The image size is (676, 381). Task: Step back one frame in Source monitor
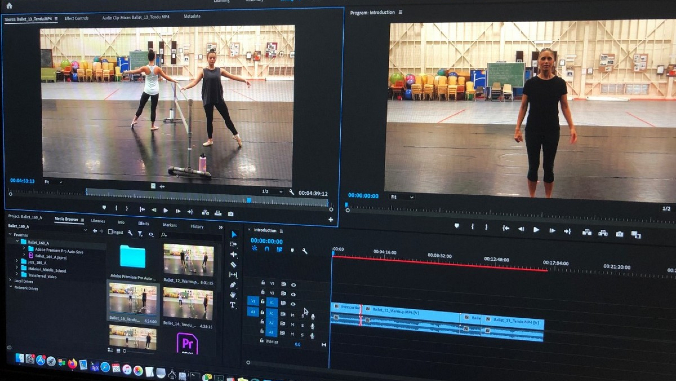click(x=154, y=210)
